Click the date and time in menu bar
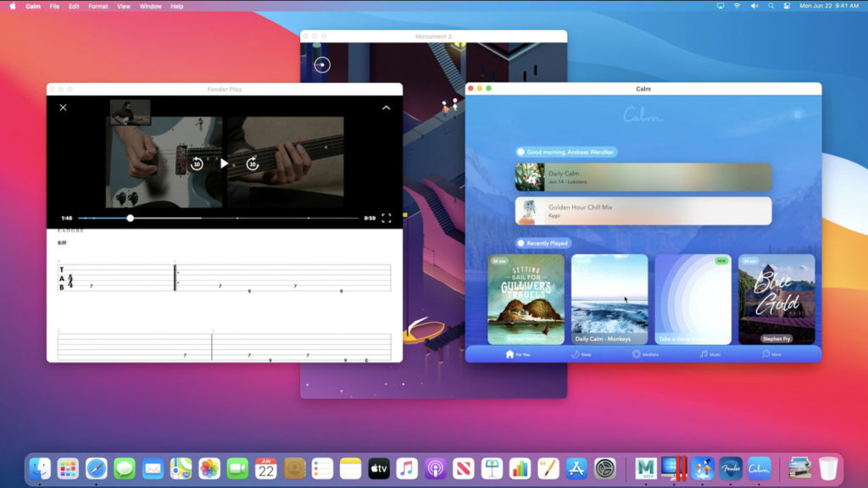Screen dimensions: 868x488 (x=829, y=6)
